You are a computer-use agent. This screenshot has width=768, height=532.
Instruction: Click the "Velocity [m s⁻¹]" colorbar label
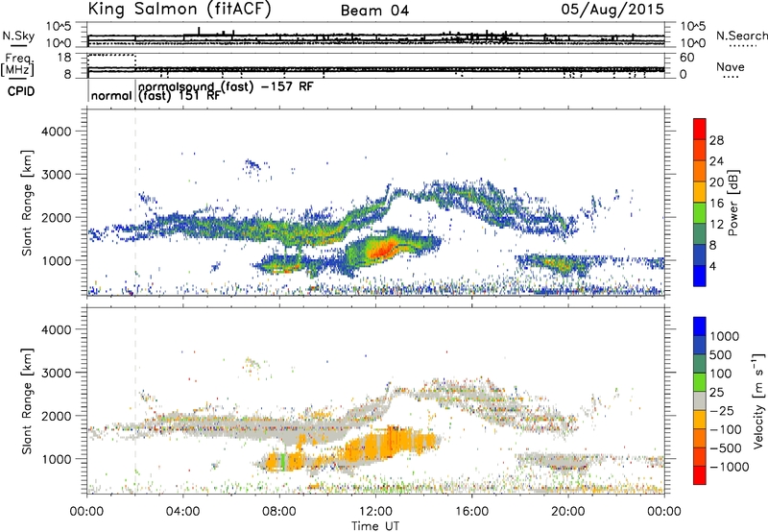coord(758,400)
